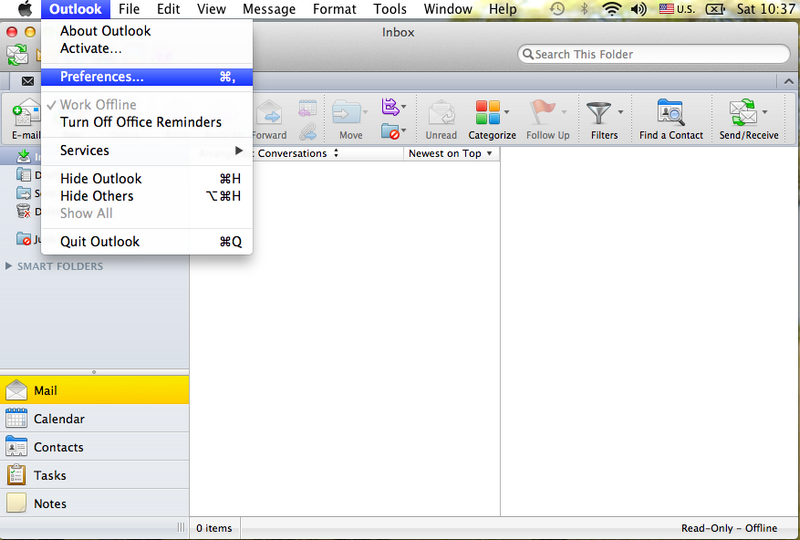
Task: Open the Window menu
Action: (x=448, y=9)
